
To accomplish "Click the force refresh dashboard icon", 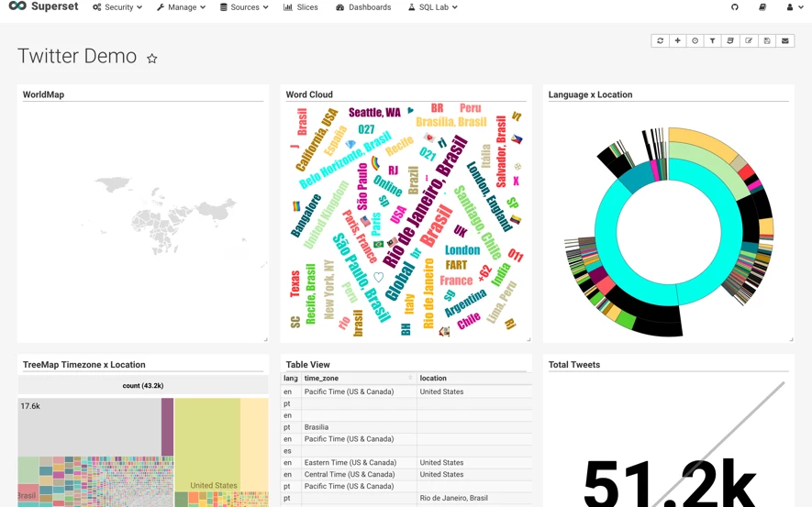I will [x=660, y=41].
